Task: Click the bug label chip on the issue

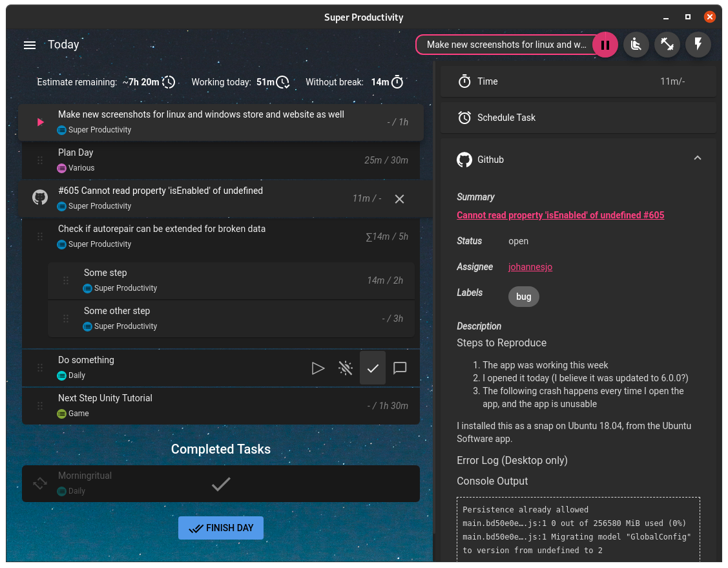Action: tap(523, 296)
